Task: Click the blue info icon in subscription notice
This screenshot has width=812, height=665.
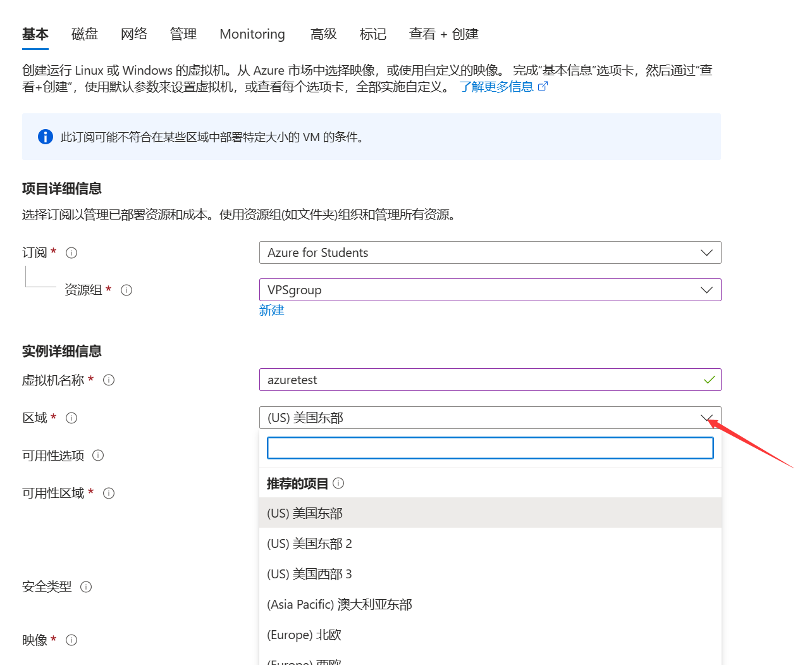Action: click(x=46, y=137)
